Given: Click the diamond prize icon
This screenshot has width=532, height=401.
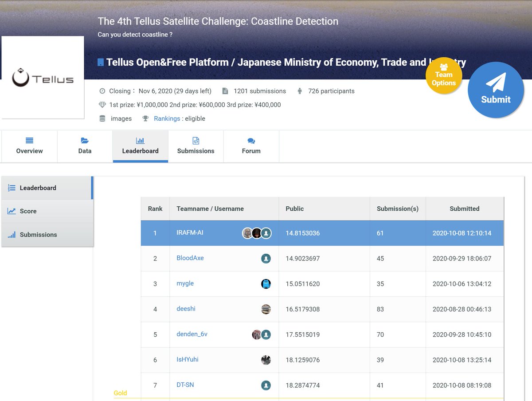Looking at the screenshot, I should [102, 105].
